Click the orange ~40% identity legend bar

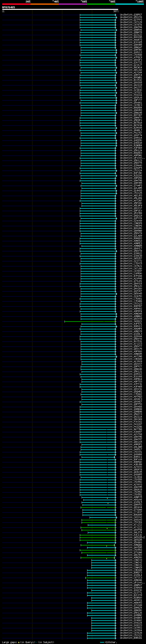pyautogui.click(x=45, y=4)
